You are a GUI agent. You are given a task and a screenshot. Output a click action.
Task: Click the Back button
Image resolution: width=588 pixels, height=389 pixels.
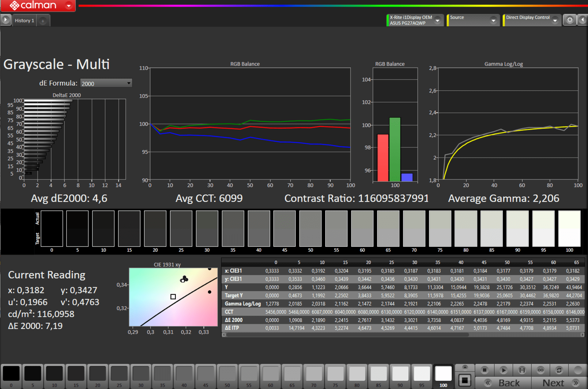(503, 383)
